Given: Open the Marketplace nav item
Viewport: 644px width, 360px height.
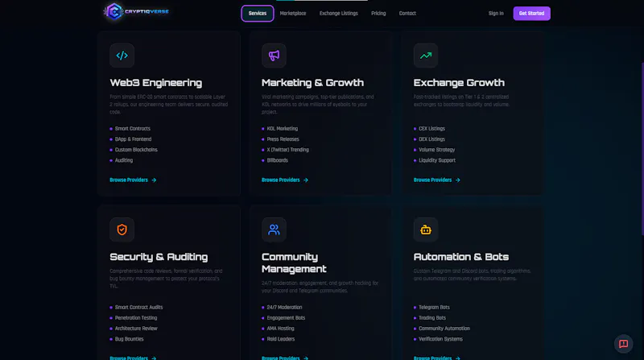Looking at the screenshot, I should [293, 14].
